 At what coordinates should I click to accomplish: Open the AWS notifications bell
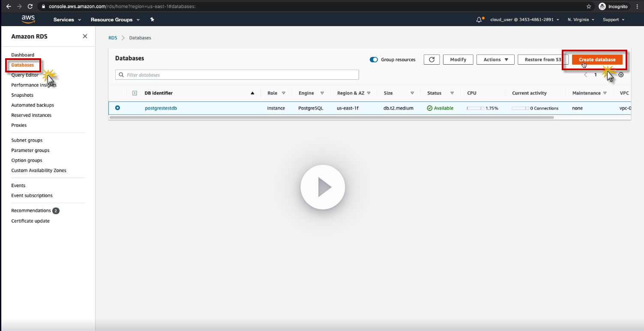click(479, 20)
